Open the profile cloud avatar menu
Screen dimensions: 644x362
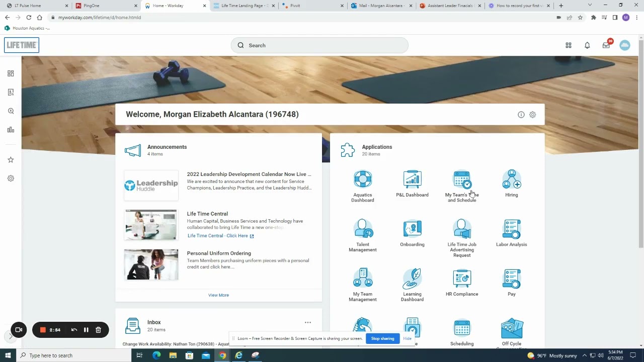coord(625,45)
